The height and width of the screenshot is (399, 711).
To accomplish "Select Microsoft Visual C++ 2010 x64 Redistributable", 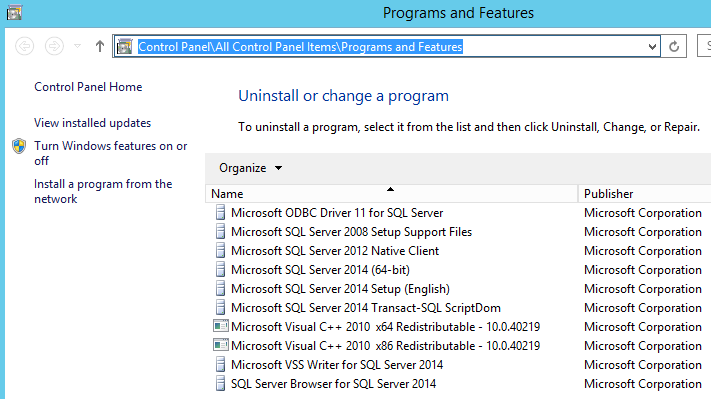I will pos(385,327).
